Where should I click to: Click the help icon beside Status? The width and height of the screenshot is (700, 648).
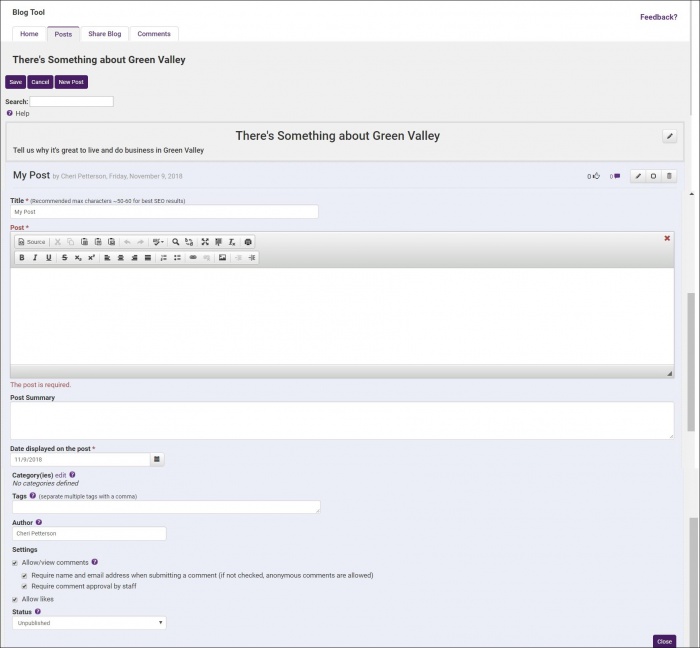[38, 611]
